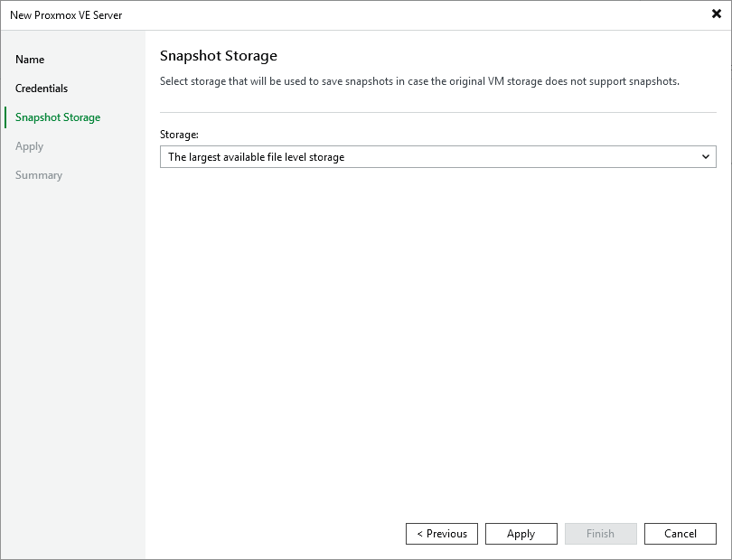Click Apply to confirm snapshot storage settings
Viewport: 732px width, 560px height.
pyautogui.click(x=521, y=533)
